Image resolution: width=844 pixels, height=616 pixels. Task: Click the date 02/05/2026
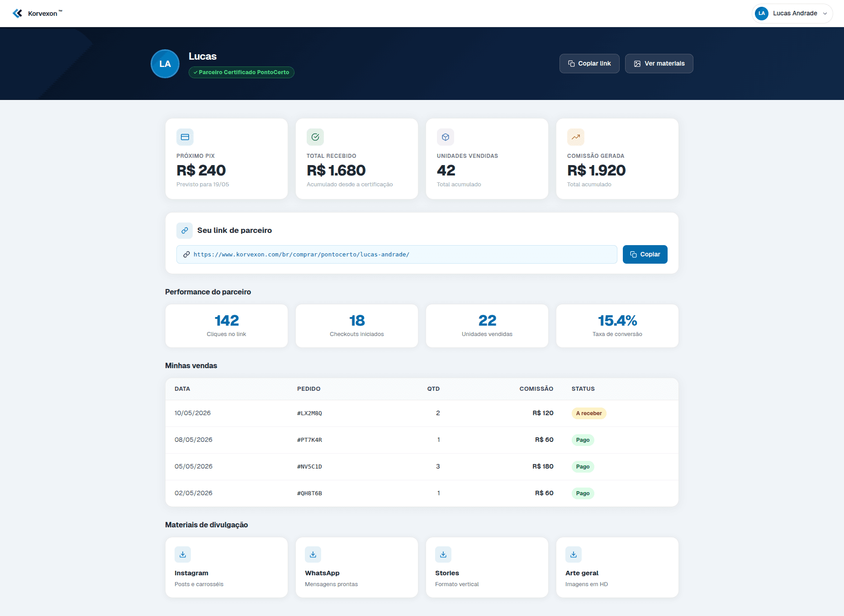click(194, 493)
